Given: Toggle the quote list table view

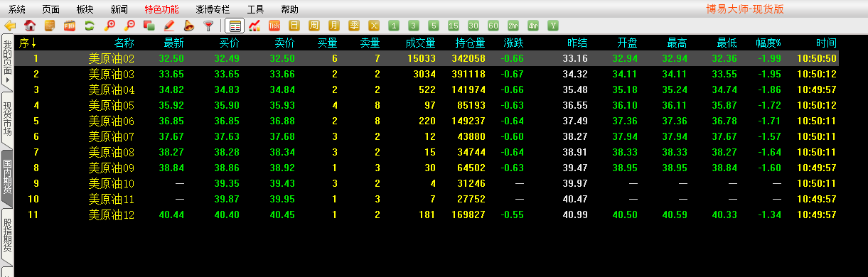Looking at the screenshot, I should tap(235, 26).
